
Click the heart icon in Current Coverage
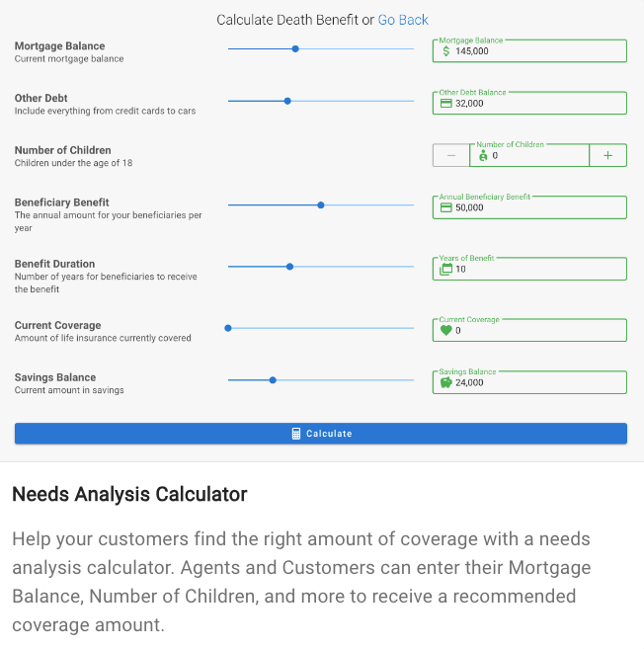click(445, 331)
